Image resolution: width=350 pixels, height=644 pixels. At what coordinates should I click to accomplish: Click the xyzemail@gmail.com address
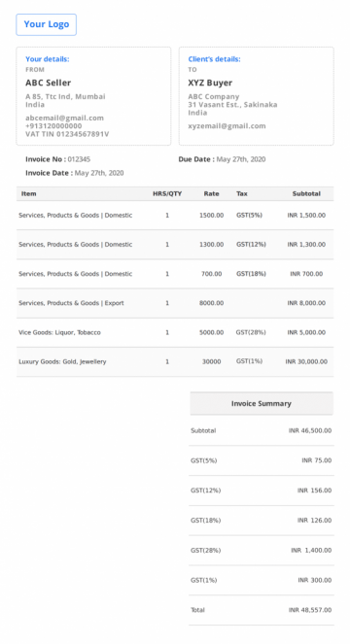tap(227, 126)
